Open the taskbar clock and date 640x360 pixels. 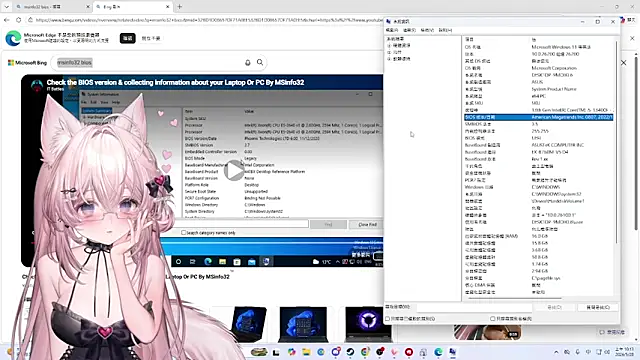click(x=625, y=352)
